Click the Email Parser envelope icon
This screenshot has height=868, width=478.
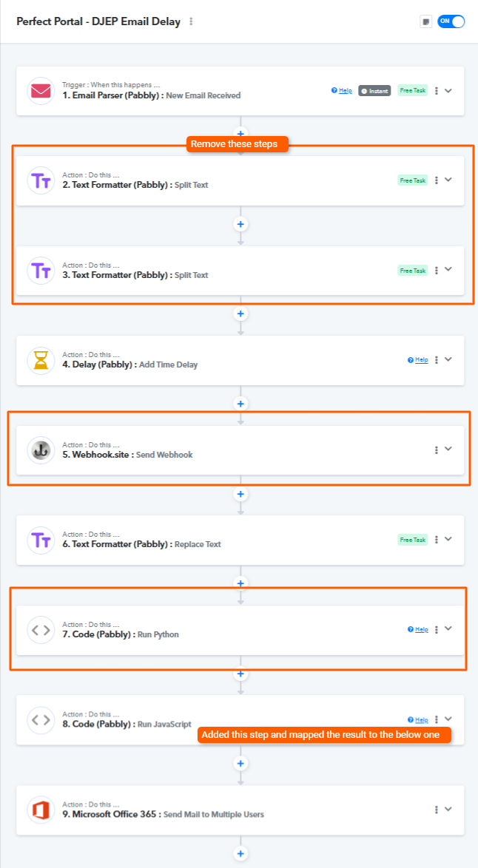coord(40,91)
